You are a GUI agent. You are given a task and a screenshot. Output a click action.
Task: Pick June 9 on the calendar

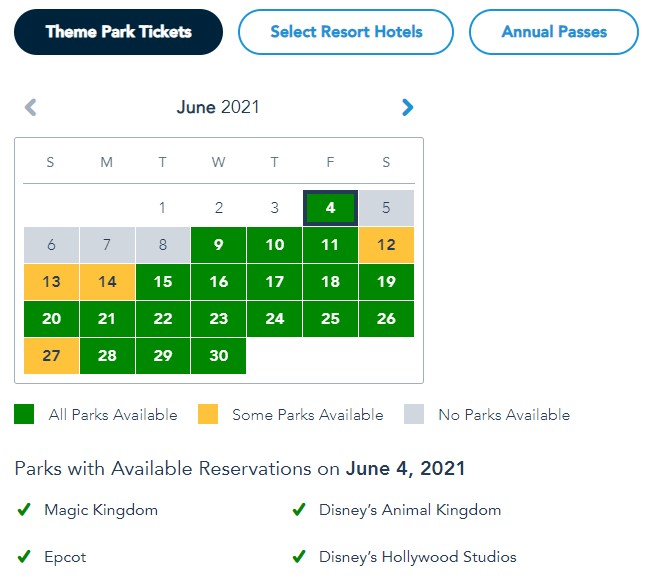219,245
